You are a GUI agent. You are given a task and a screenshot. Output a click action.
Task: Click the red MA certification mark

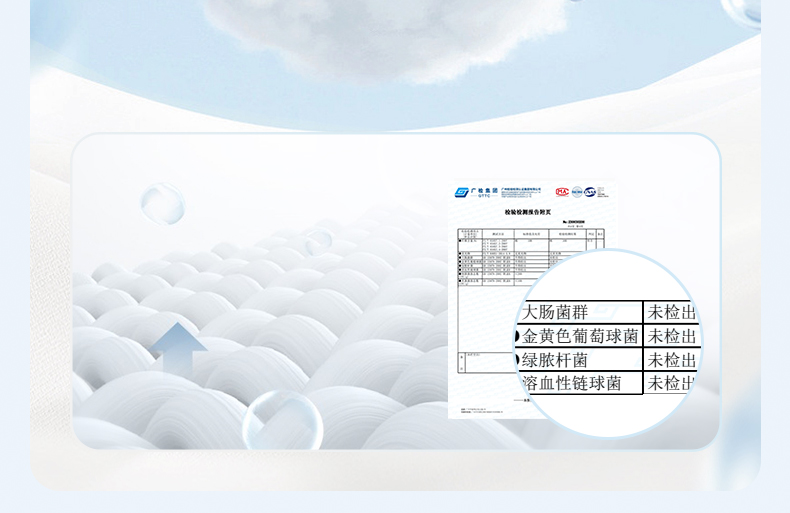(562, 191)
